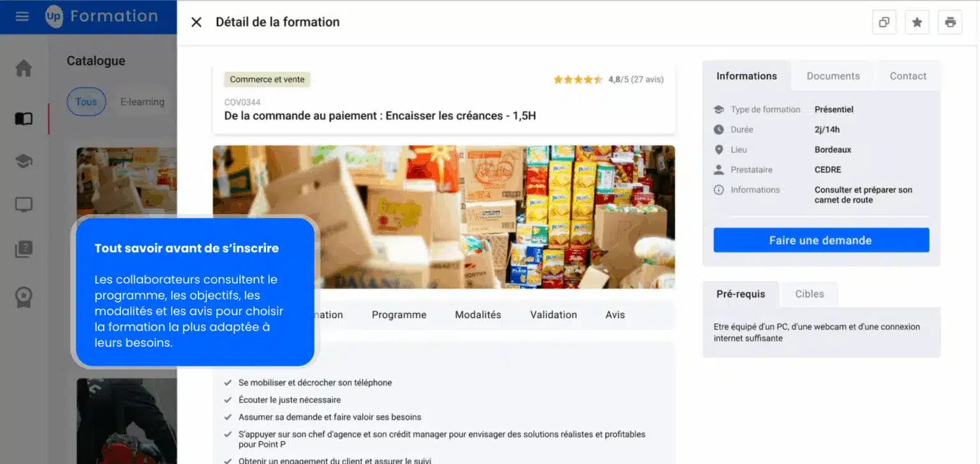Open the catalogue book icon
This screenshot has width=980, height=464.
tap(24, 119)
